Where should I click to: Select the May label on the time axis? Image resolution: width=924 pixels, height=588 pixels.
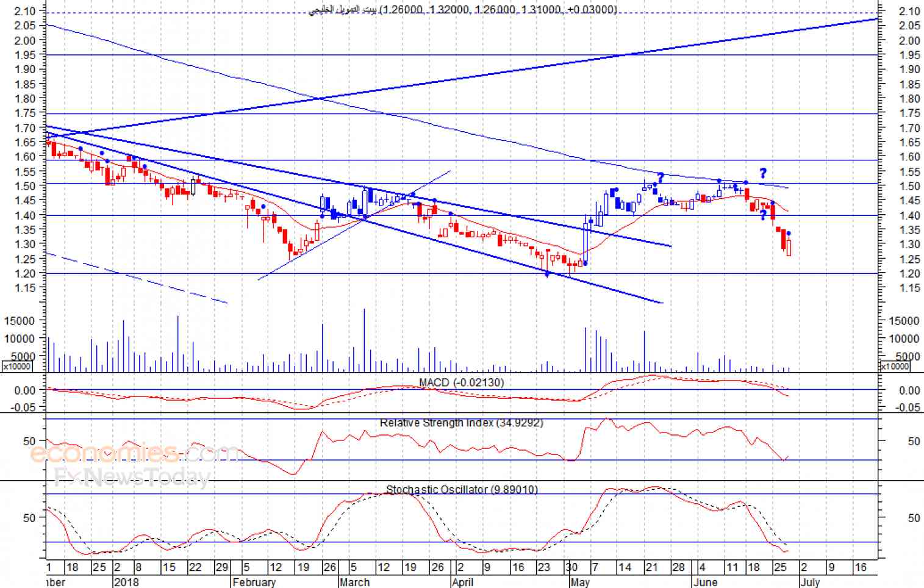(580, 582)
